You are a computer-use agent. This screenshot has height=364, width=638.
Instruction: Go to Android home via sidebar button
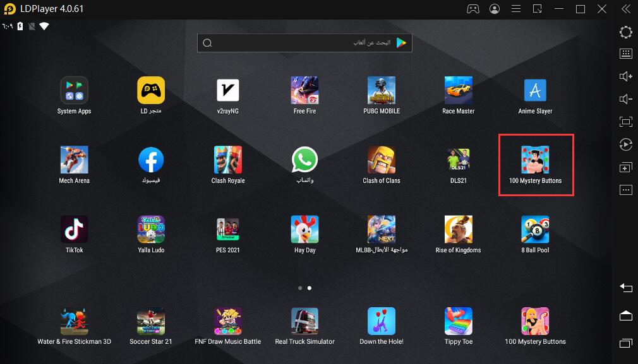click(626, 315)
